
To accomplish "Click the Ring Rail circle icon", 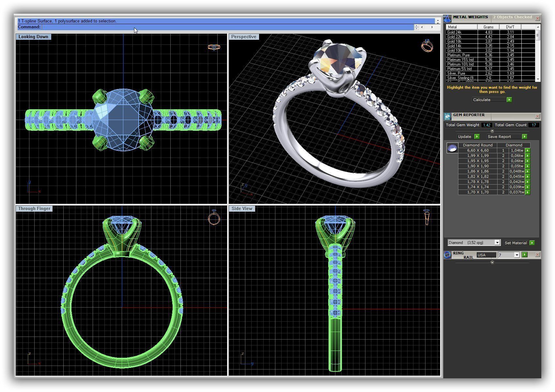I will 447,255.
